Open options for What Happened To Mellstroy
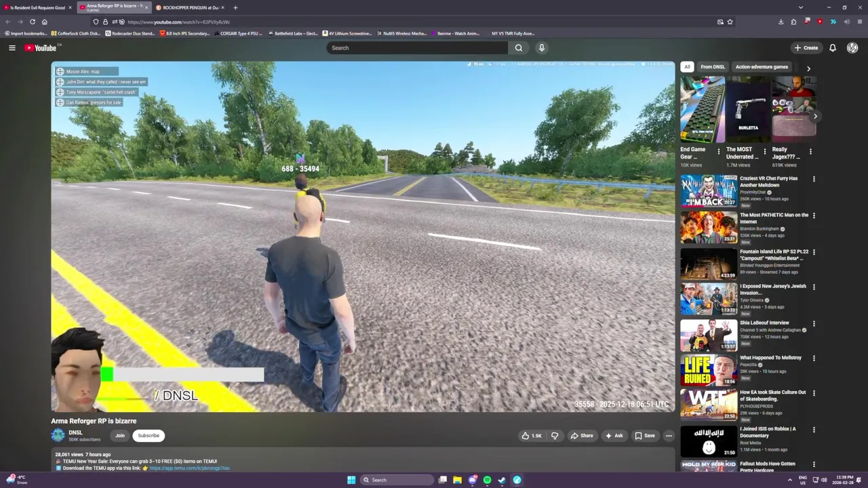This screenshot has height=488, width=868. (x=814, y=359)
